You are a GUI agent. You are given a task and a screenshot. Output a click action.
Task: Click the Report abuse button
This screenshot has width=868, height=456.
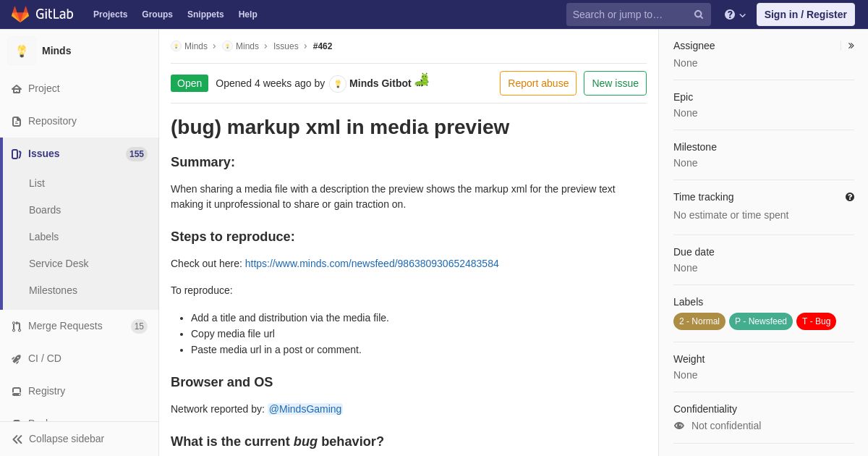coord(538,83)
